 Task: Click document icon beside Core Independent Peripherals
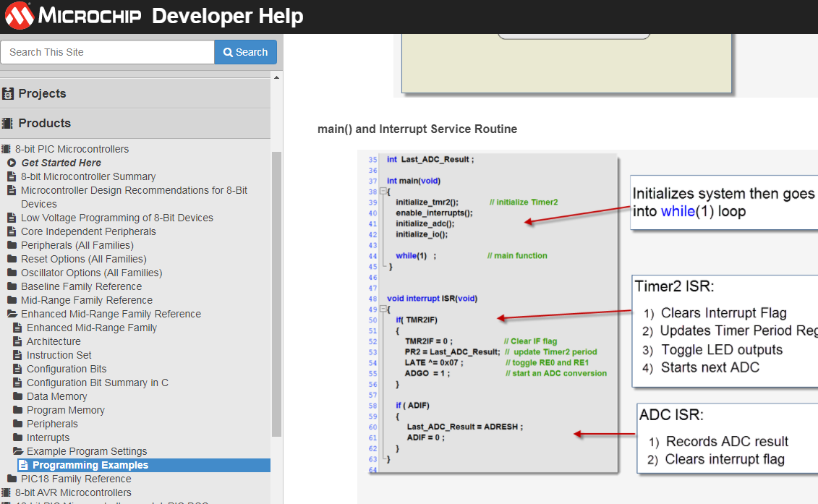(x=12, y=231)
